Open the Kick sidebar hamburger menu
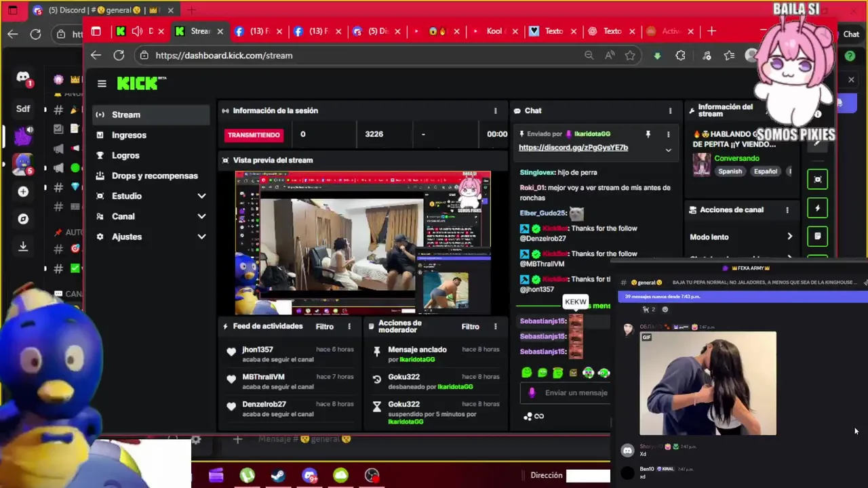Image resolution: width=868 pixels, height=488 pixels. pyautogui.click(x=102, y=83)
